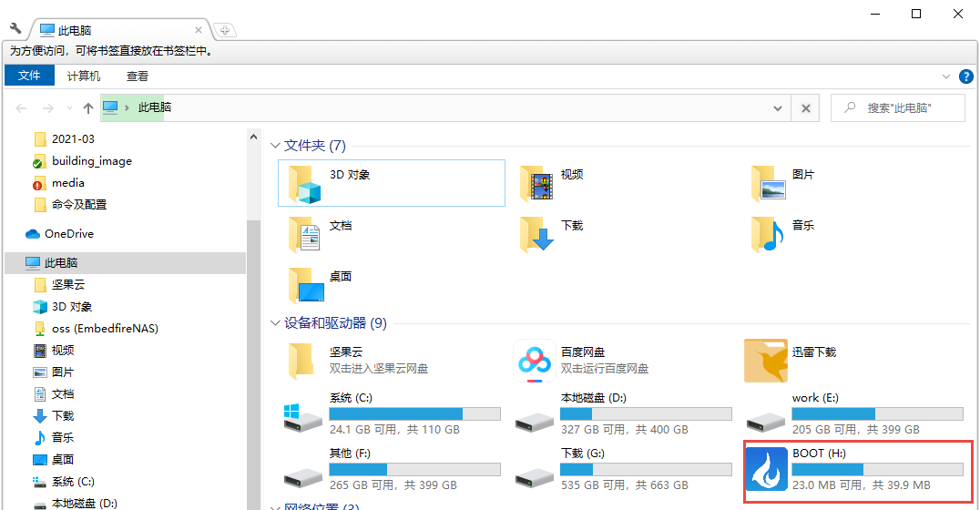Click 265 GB 可用, 共 399 GB text
Screen dimensions: 980x510
tap(393, 485)
